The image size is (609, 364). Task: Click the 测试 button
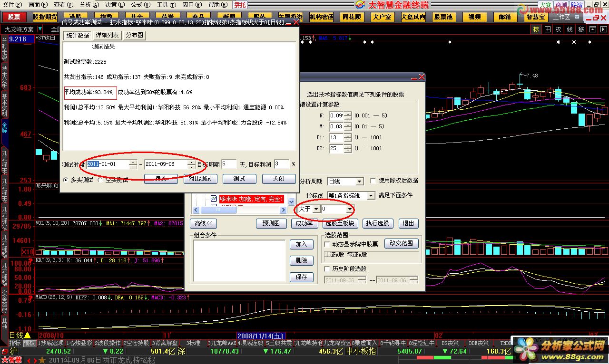tap(239, 179)
